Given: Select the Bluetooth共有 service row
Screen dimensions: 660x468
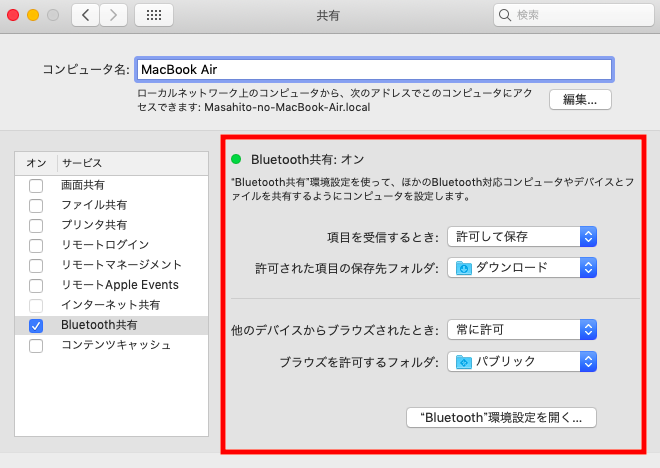Looking at the screenshot, I should (112, 325).
